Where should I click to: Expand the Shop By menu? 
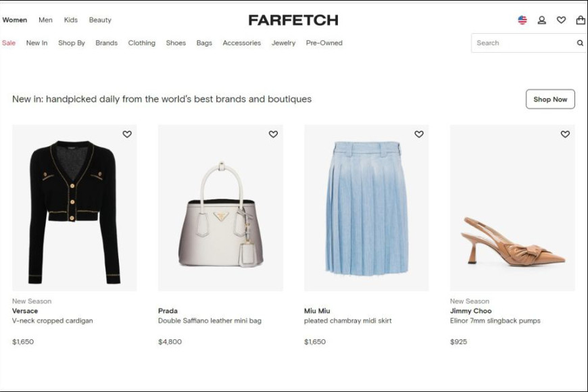(x=72, y=43)
